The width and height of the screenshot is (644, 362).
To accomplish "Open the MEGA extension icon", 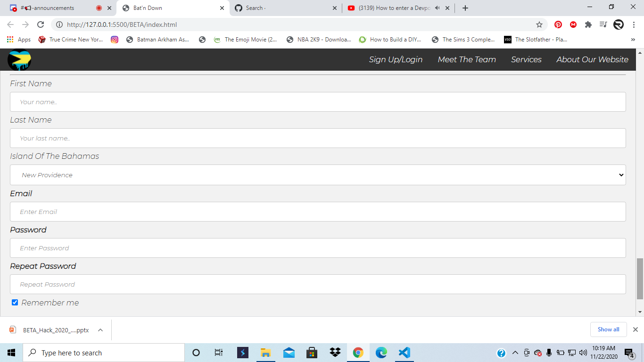I will point(573,25).
